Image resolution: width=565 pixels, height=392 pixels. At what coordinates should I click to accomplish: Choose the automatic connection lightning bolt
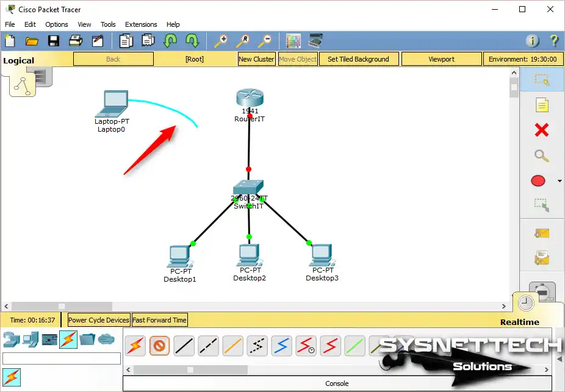click(135, 346)
